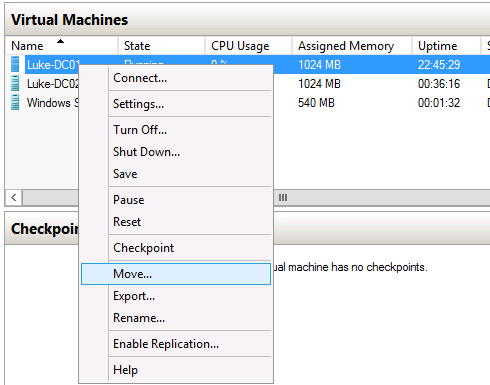
Task: Click the 1024 MB memory cell for Luke-DC01
Action: click(319, 65)
